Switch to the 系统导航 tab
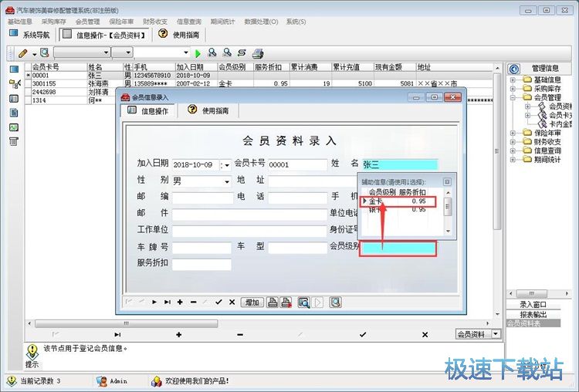Image resolution: width=579 pixels, height=392 pixels. (x=29, y=35)
